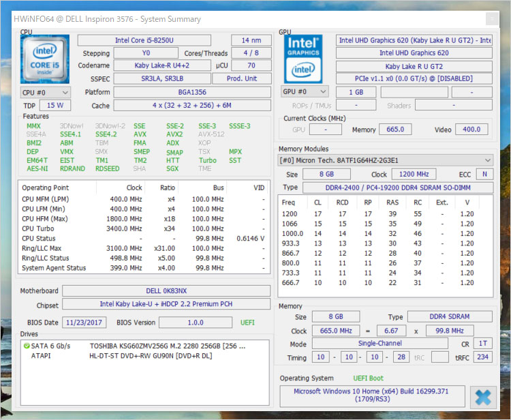Click the 0.6146 V CPU Status VID value
This screenshot has height=420, width=511.
251,239
